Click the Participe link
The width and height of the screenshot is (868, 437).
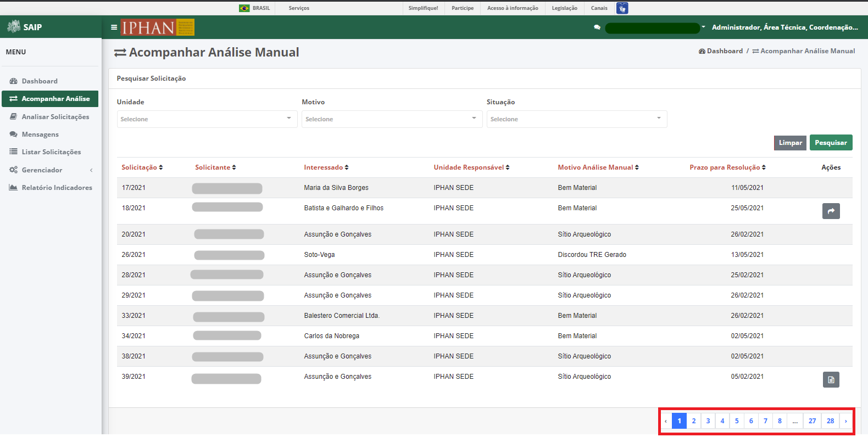pyautogui.click(x=463, y=8)
